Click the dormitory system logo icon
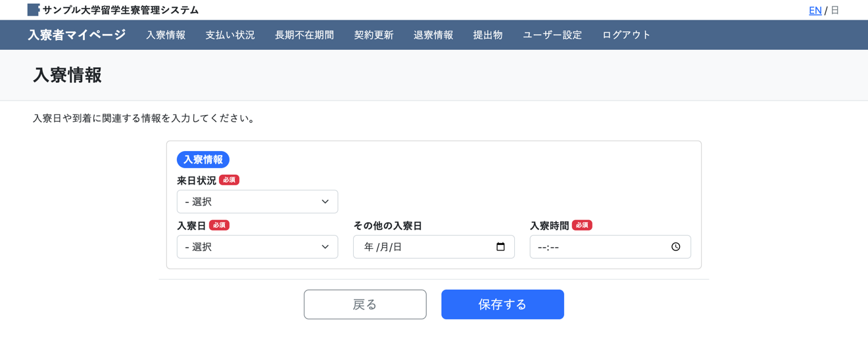This screenshot has width=868, height=339. (34, 10)
